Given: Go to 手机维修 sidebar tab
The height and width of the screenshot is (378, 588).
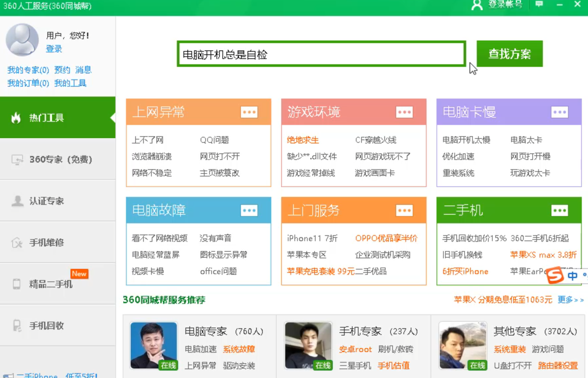Looking at the screenshot, I should click(57, 242).
